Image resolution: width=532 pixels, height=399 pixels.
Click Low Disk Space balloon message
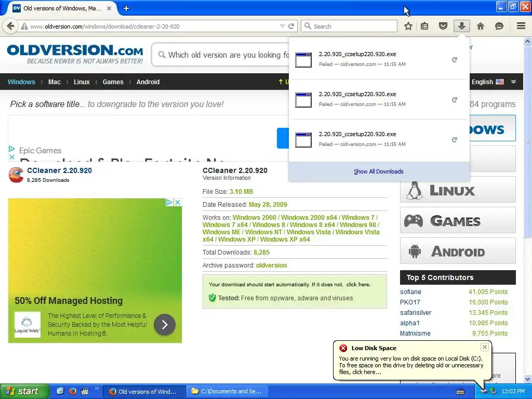pos(411,365)
